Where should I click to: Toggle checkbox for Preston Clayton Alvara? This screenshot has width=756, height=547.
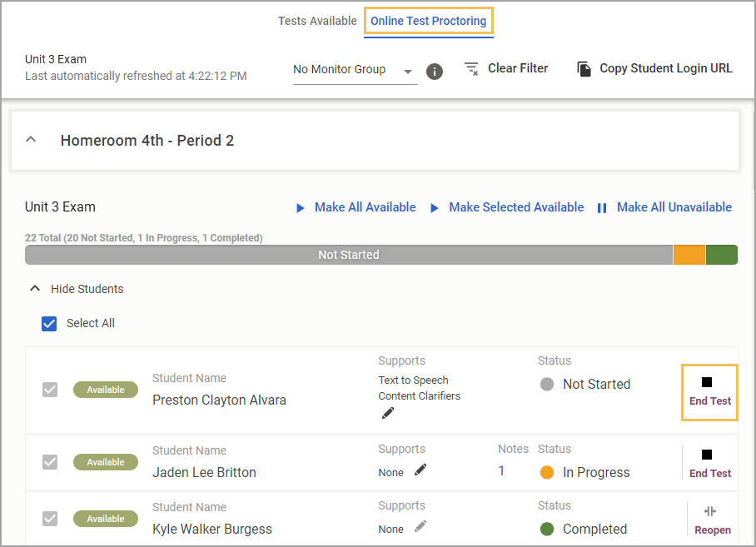[x=50, y=390]
